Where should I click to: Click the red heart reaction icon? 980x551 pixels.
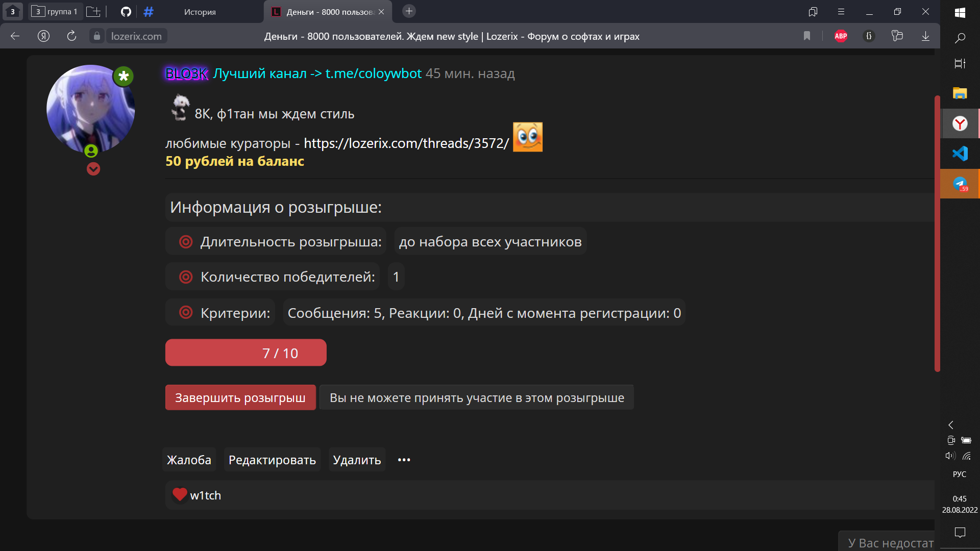click(x=180, y=494)
